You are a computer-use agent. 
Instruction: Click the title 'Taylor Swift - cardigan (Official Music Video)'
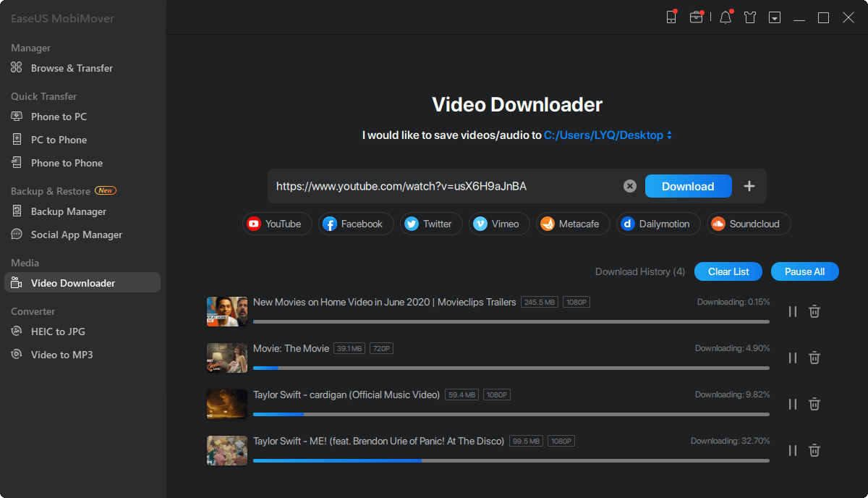[x=346, y=394]
